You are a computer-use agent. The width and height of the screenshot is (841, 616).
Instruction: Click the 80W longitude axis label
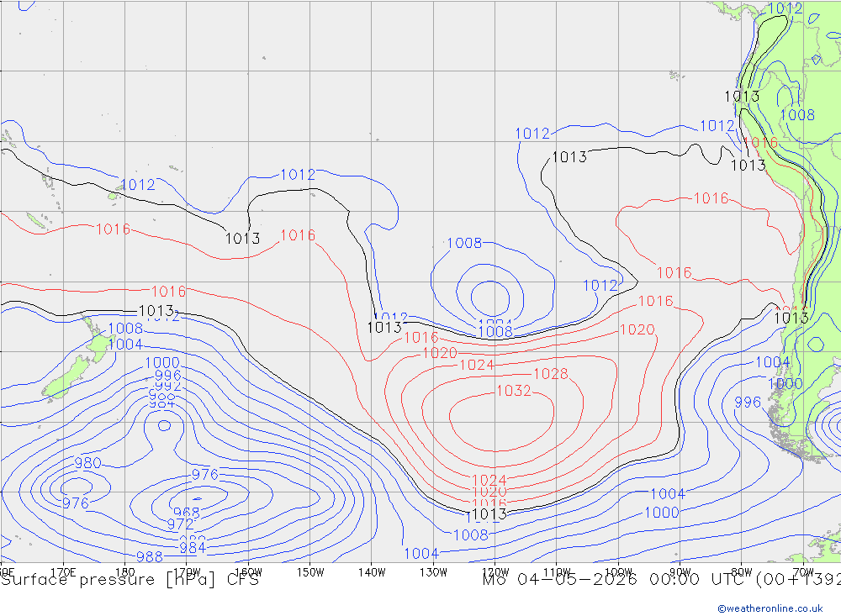pyautogui.click(x=742, y=572)
